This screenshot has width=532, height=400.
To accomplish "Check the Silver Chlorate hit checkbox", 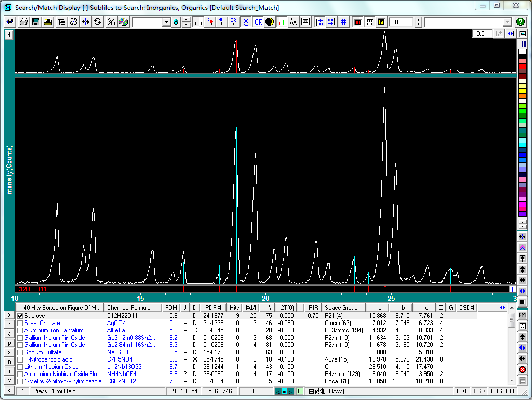I will tap(20, 323).
